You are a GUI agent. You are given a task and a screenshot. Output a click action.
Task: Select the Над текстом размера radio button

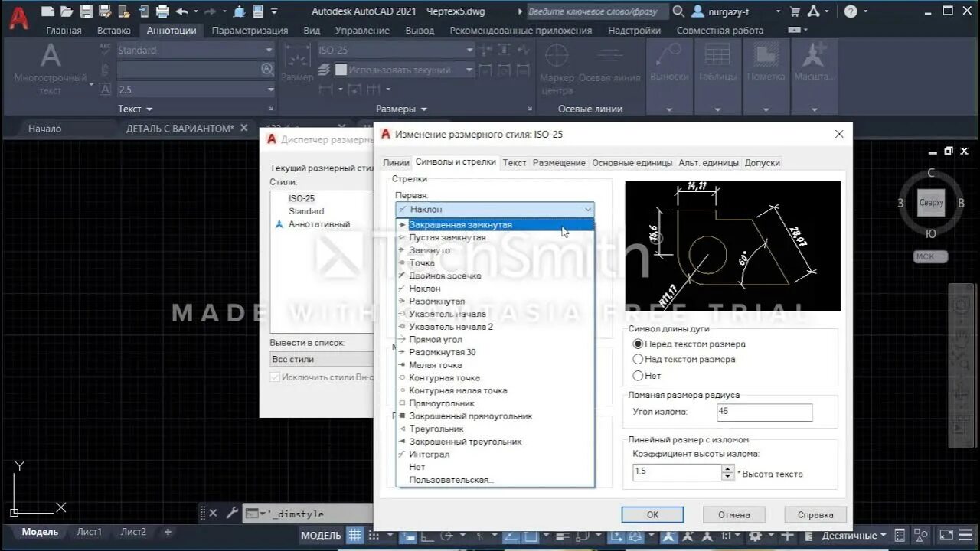click(638, 359)
